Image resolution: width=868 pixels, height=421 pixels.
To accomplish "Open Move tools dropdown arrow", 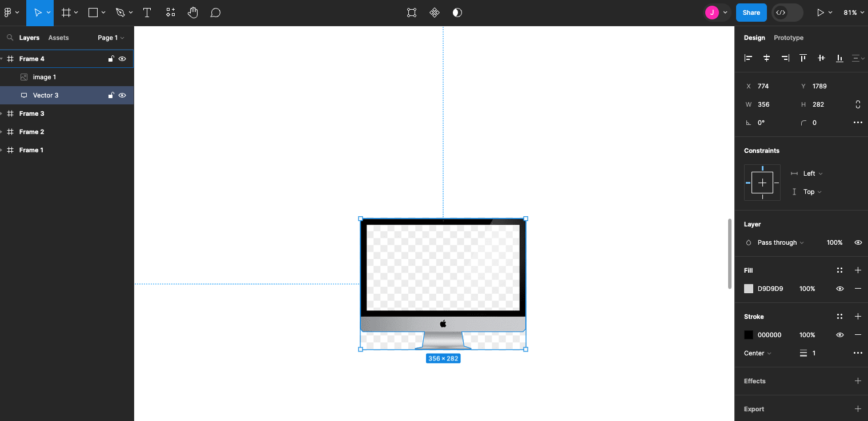I will pos(49,13).
